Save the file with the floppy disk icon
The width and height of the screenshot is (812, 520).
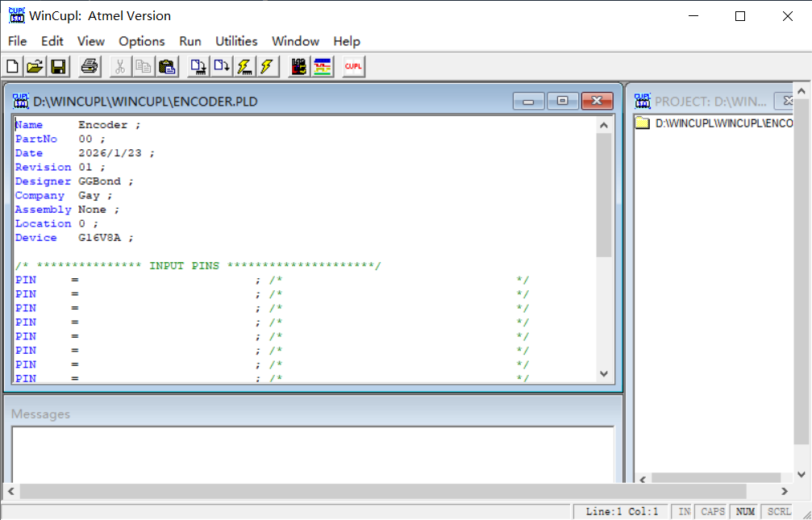pos(58,67)
